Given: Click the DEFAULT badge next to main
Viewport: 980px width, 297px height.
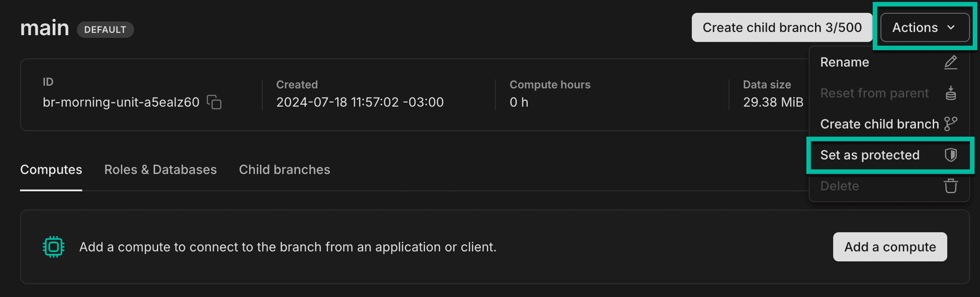Looking at the screenshot, I should click(105, 30).
